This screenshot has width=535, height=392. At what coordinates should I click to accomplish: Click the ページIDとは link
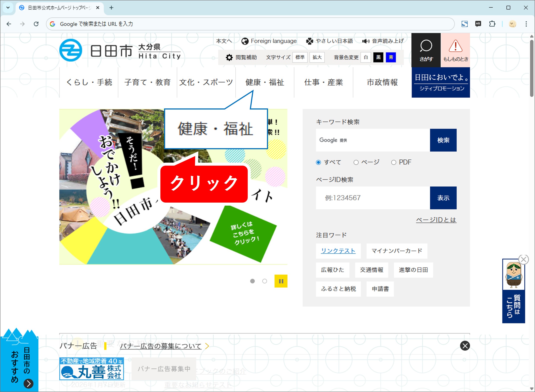pyautogui.click(x=436, y=220)
